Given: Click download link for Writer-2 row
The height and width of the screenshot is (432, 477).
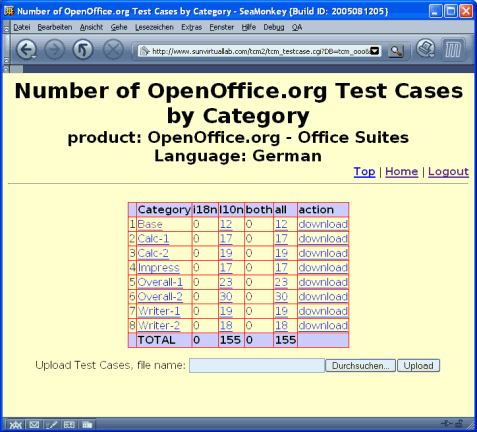Looking at the screenshot, I should tap(323, 325).
